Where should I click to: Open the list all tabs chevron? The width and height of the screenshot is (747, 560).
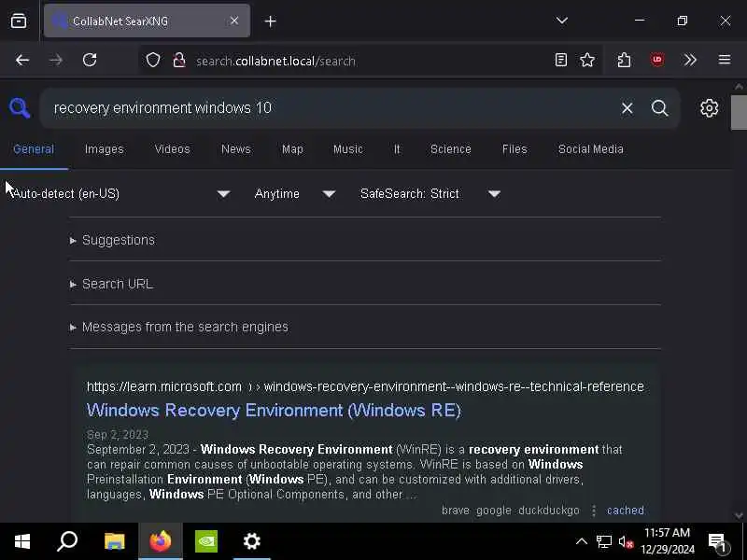tap(562, 21)
